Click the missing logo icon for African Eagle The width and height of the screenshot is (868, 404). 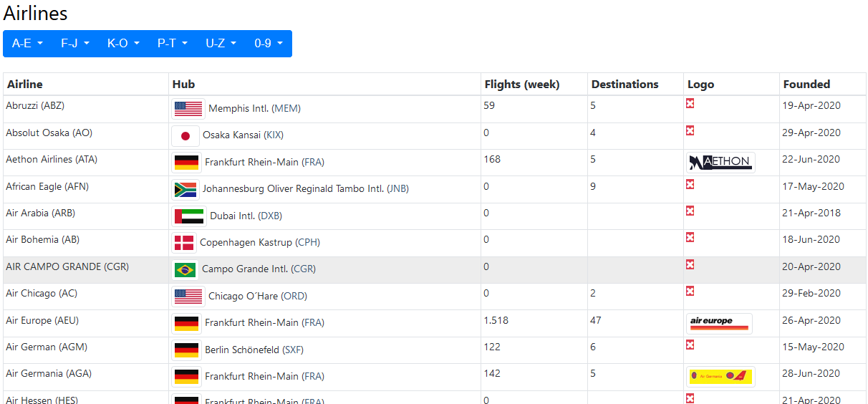point(690,184)
